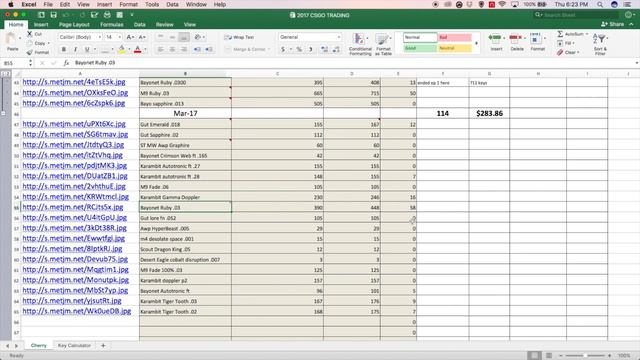
Task: Click the Insert cells icon
Action: [496, 42]
